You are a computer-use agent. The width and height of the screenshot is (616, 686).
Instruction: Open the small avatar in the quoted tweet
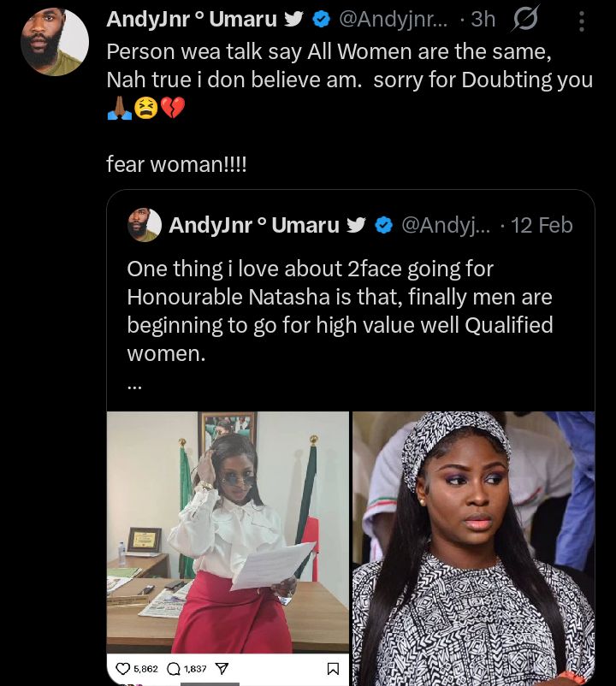pos(144,225)
